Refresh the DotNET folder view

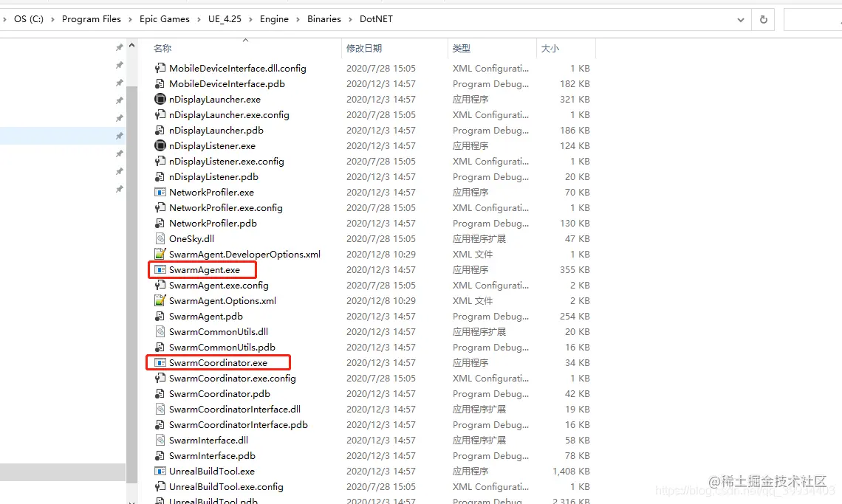click(763, 20)
